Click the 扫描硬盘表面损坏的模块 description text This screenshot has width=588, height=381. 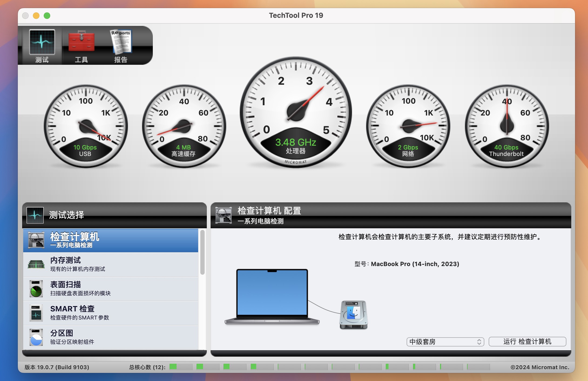[x=80, y=293]
